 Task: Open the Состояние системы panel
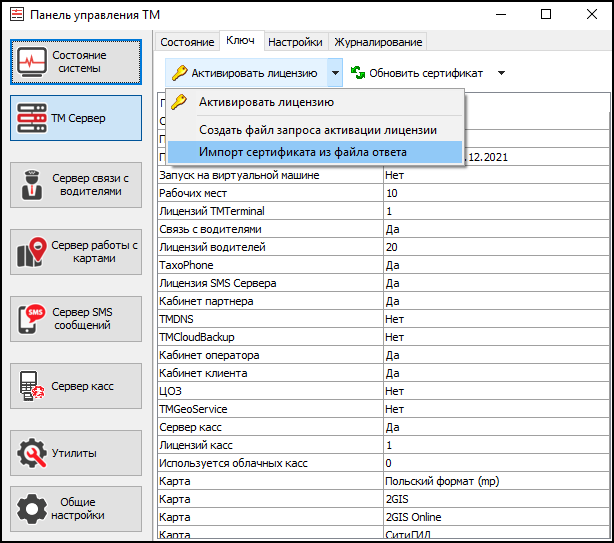(76, 61)
